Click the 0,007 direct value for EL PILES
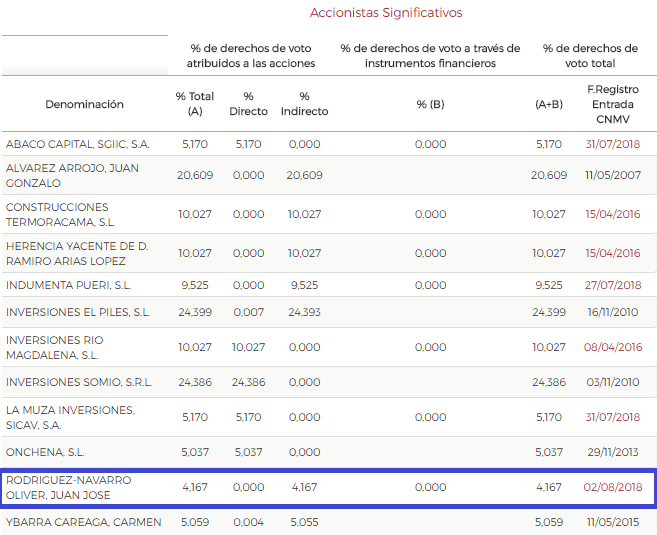Image resolution: width=657 pixels, height=535 pixels. [248, 312]
